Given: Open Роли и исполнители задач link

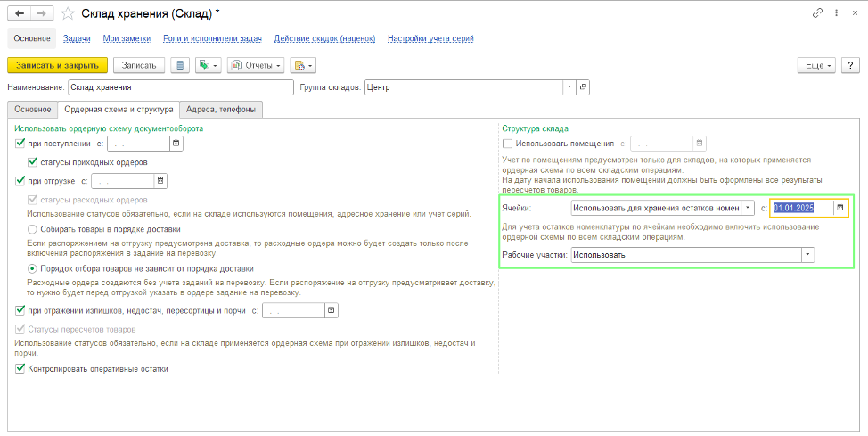Looking at the screenshot, I should 213,38.
